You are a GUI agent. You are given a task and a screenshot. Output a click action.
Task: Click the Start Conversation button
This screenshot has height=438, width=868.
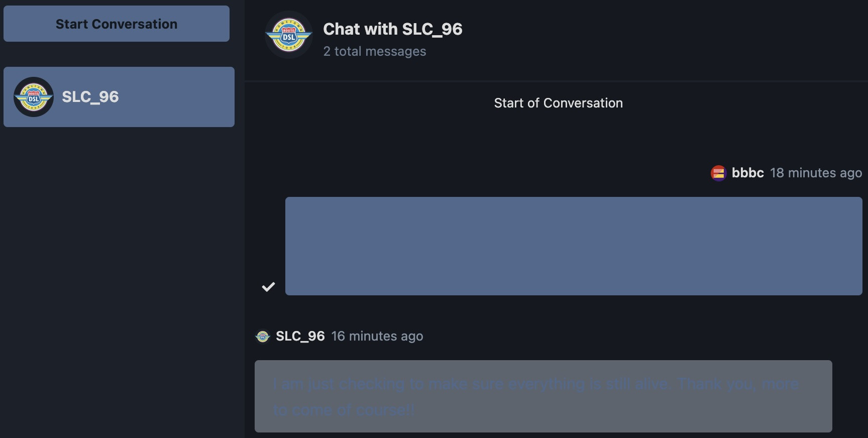(x=117, y=24)
